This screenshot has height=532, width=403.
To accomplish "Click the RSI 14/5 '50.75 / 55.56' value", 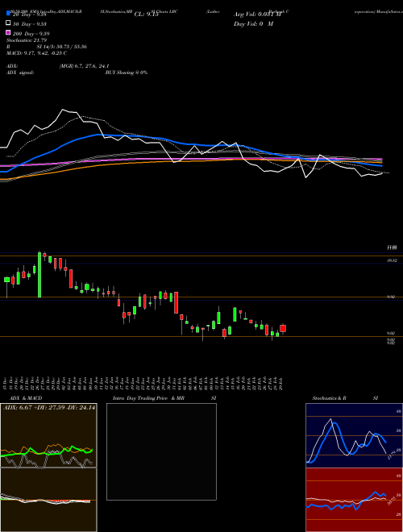I will (70, 47).
